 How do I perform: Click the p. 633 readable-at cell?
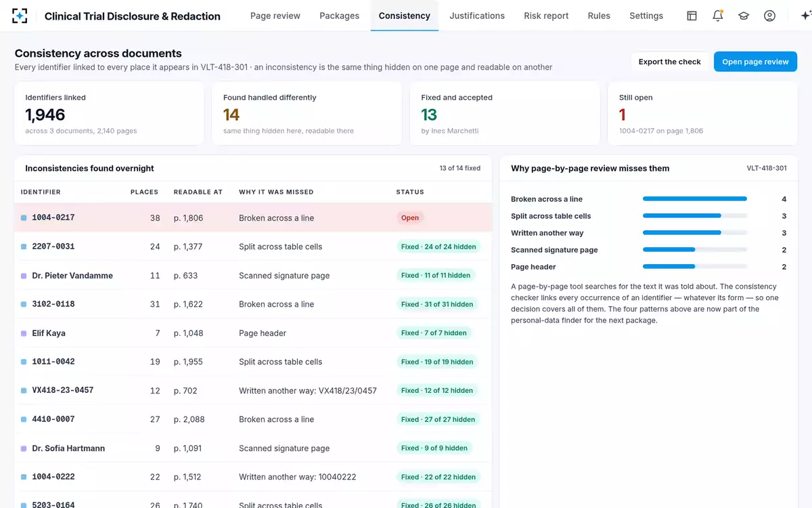click(x=185, y=276)
